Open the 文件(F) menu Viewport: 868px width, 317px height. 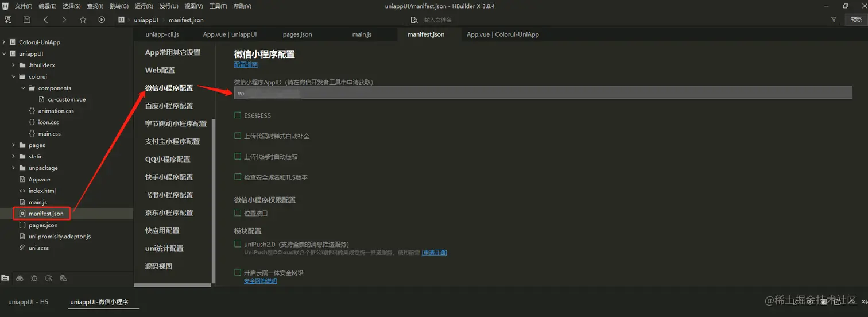[24, 6]
